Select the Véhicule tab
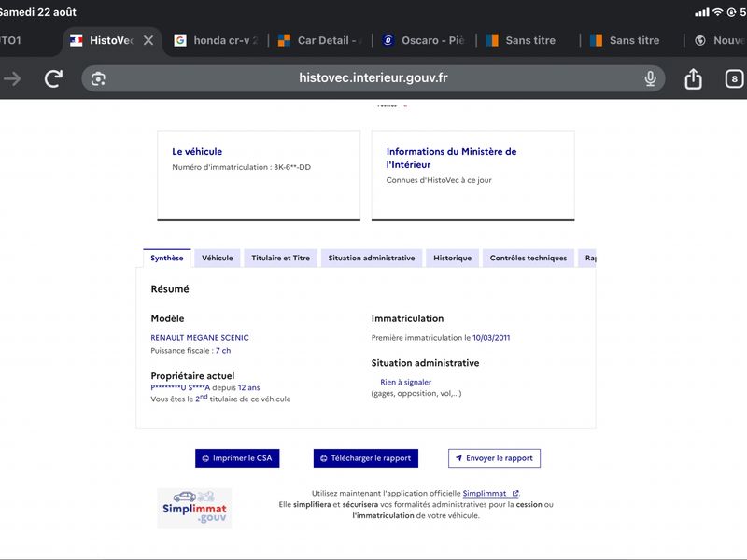The image size is (747, 560). click(218, 259)
